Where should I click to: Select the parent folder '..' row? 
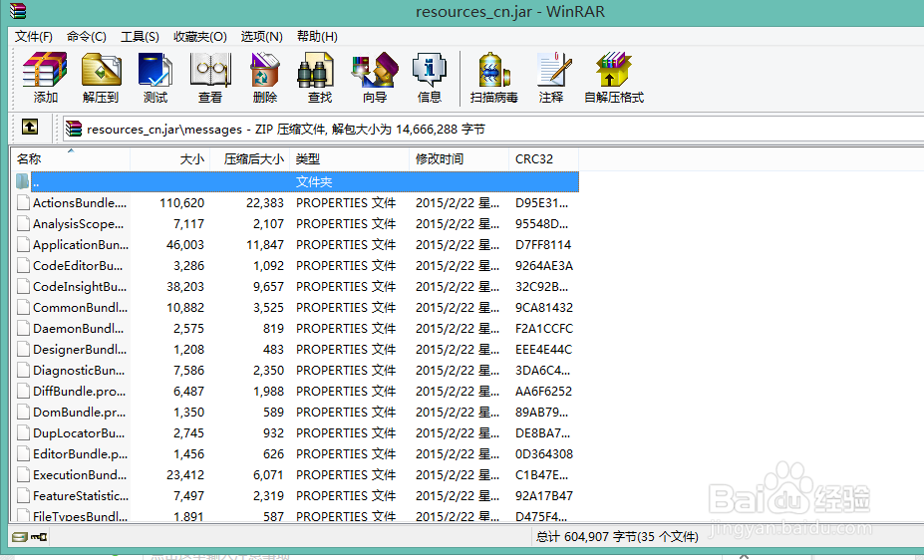pos(295,182)
